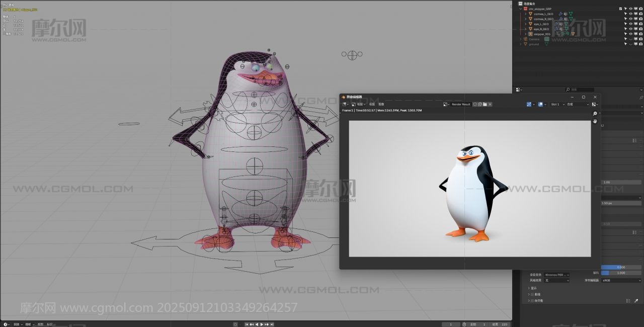Open the image editor View menu
Screen dimensions: 644x327
(x=372, y=104)
